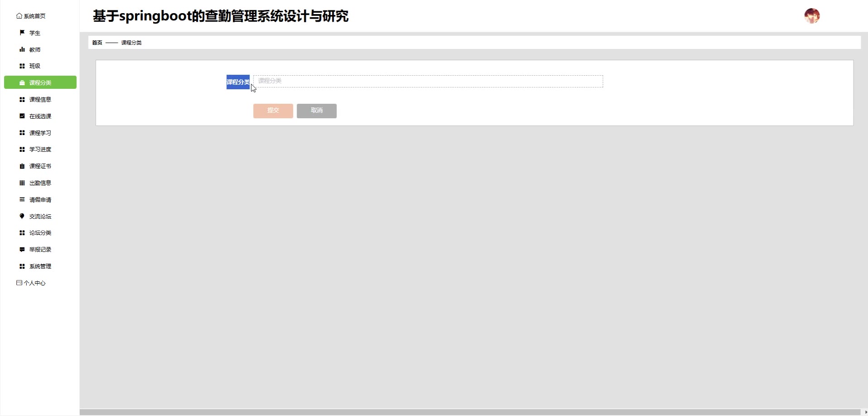Navigate to 在线选课

[x=40, y=116]
